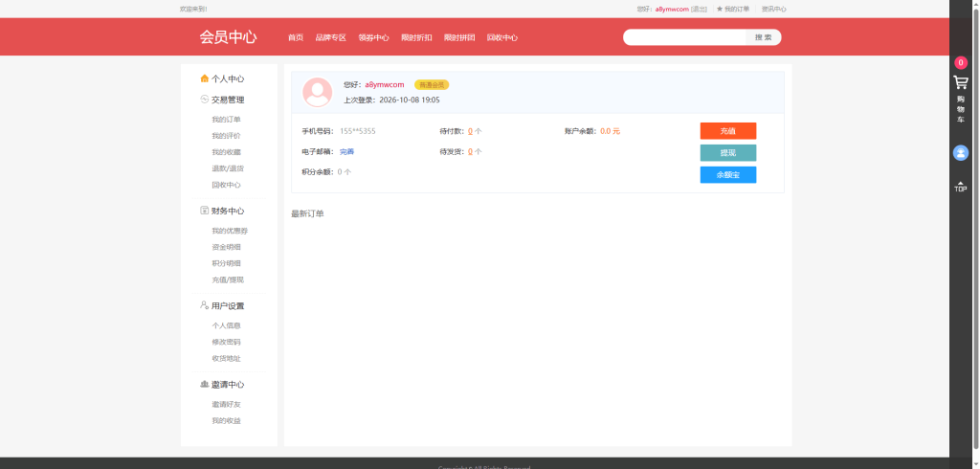Open 修改密码 in sidebar

coord(226,342)
